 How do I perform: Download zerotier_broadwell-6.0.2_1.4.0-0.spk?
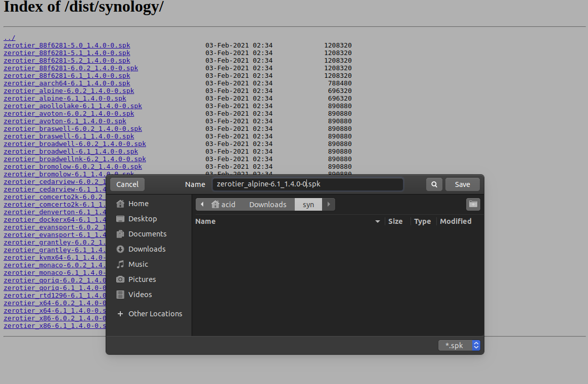(x=75, y=144)
